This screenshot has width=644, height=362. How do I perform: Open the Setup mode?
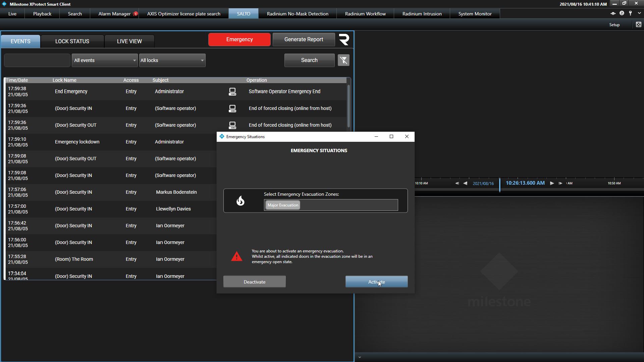(614, 24)
